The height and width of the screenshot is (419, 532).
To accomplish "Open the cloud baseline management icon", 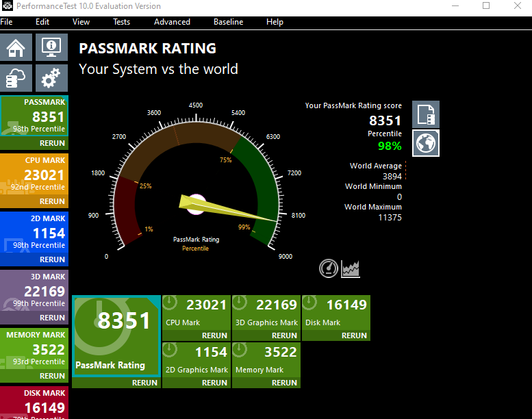I will coord(16,78).
